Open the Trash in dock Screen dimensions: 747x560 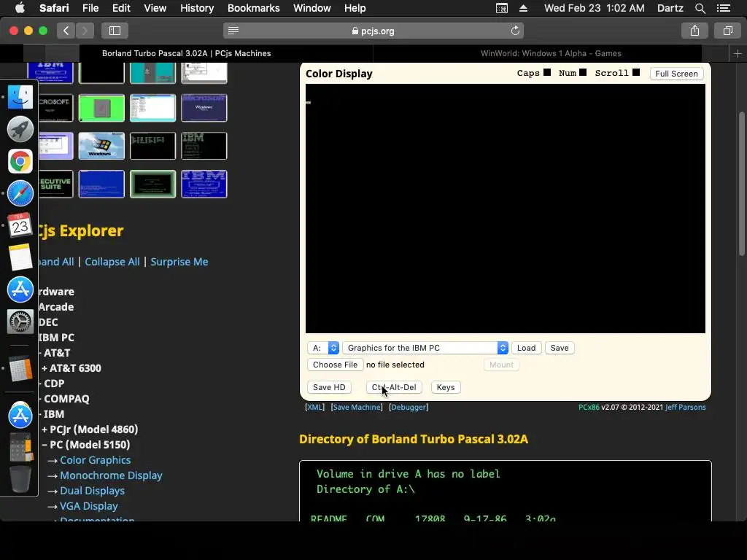(x=20, y=478)
